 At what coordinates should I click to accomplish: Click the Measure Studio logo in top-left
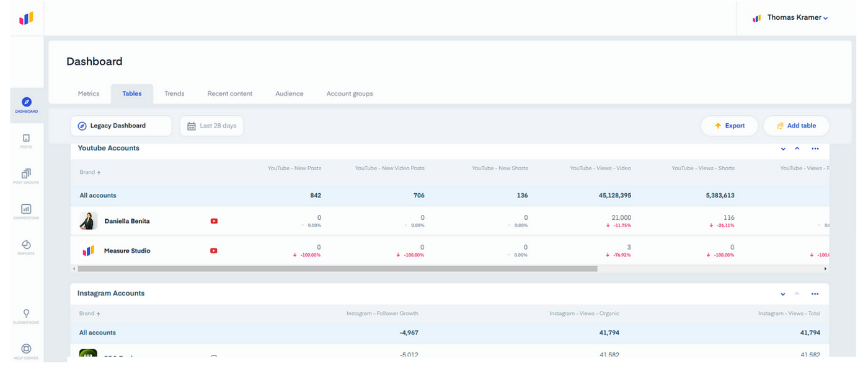[x=26, y=18]
